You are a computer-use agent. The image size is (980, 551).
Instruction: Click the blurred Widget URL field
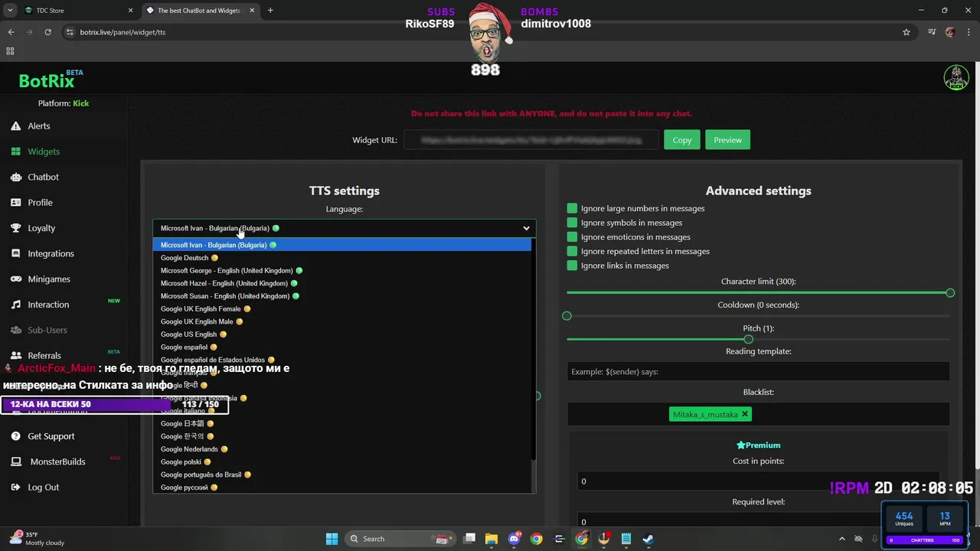pyautogui.click(x=531, y=140)
